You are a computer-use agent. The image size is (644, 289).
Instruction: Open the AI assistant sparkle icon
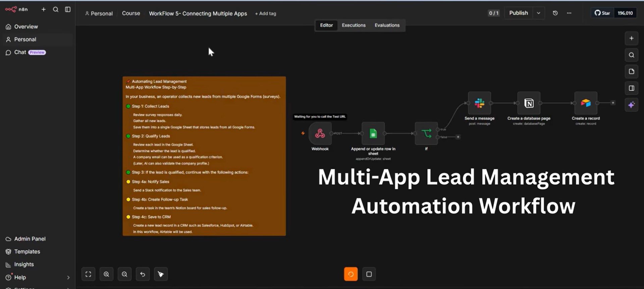pos(631,105)
